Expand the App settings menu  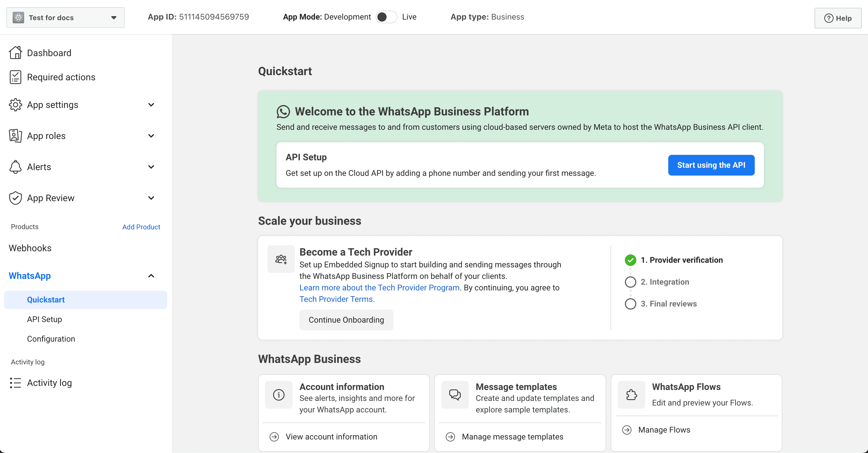(x=151, y=104)
